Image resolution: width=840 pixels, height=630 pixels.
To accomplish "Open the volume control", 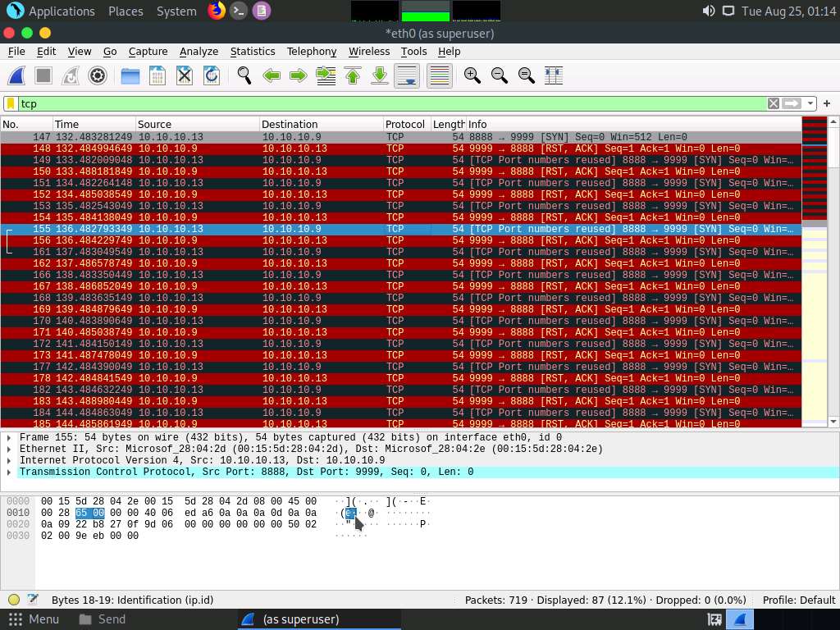I will tap(708, 11).
